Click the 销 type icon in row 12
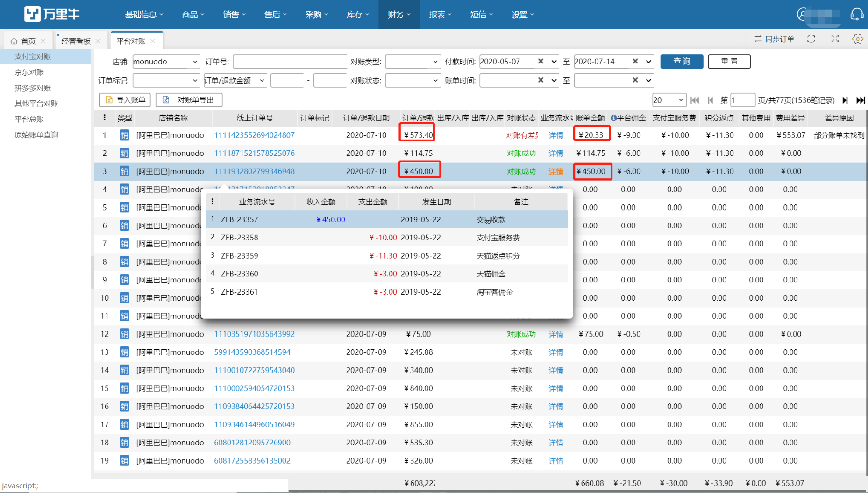868x493 pixels. [124, 334]
